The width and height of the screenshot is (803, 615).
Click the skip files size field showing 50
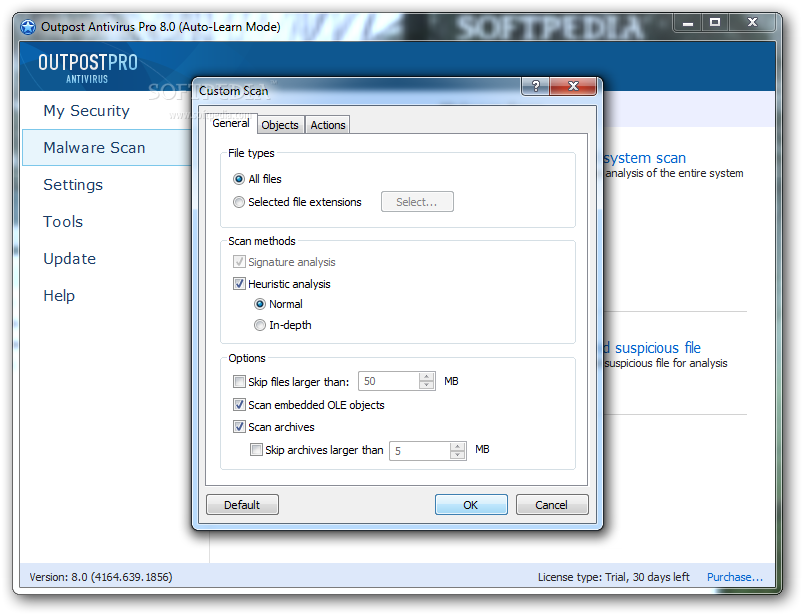(389, 381)
